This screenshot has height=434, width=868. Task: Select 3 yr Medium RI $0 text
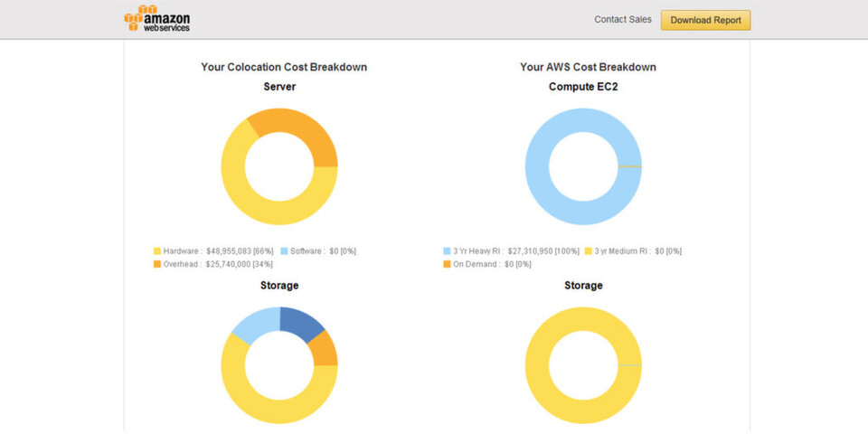click(638, 251)
